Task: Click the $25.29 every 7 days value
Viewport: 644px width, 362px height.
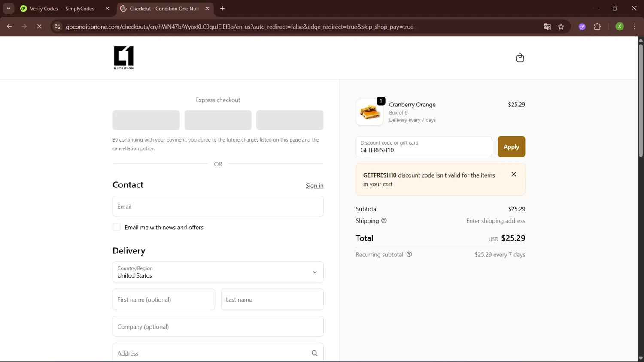Action: click(x=500, y=255)
